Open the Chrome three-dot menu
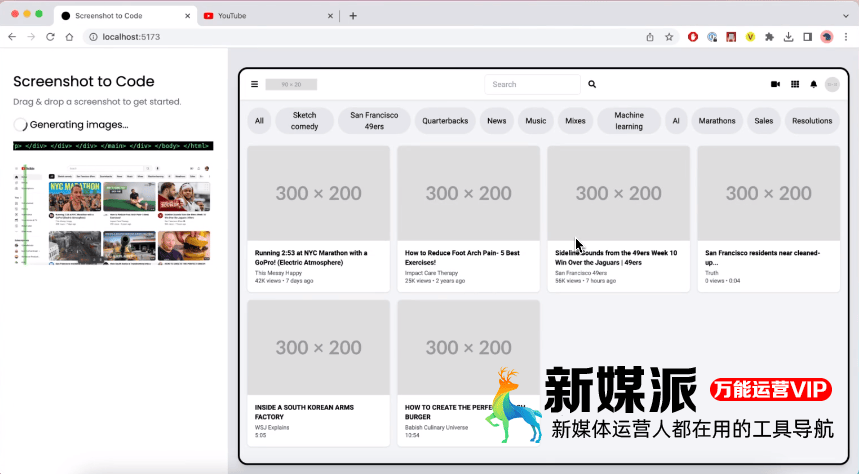The image size is (859, 474). [x=846, y=37]
